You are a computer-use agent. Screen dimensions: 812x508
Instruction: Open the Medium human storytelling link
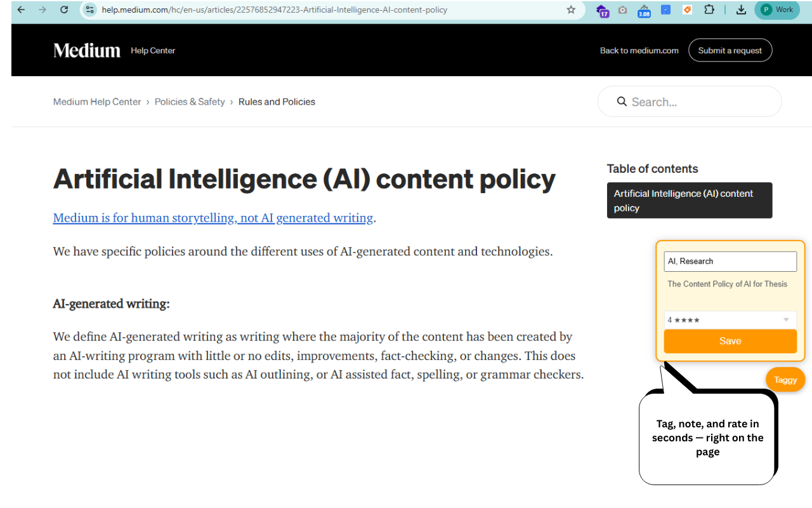[x=213, y=218]
